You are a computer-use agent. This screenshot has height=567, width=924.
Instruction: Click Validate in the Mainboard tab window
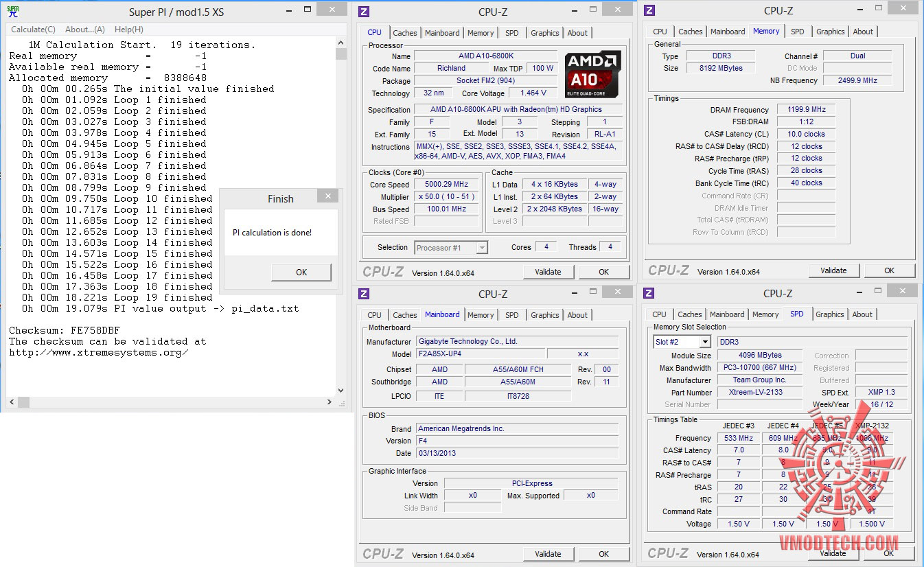(x=548, y=554)
